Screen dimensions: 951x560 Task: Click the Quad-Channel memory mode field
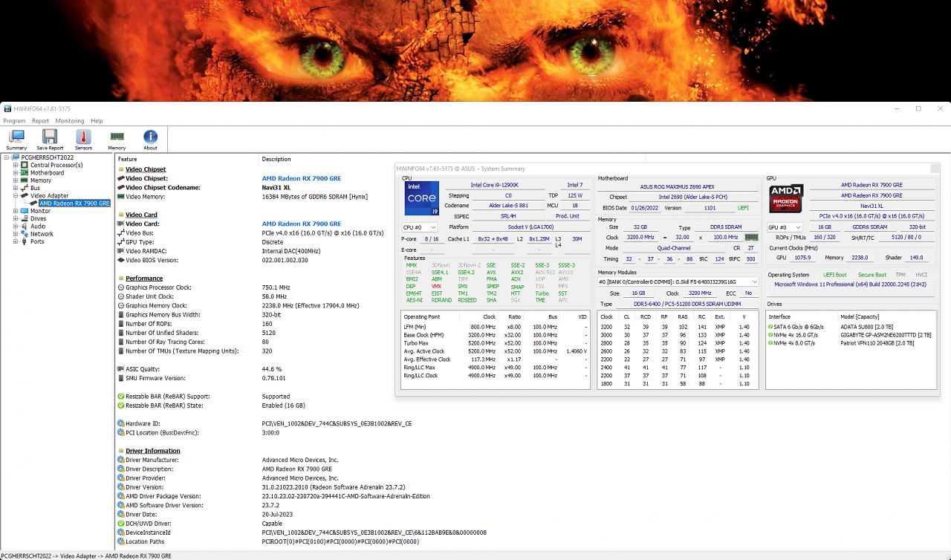(673, 248)
